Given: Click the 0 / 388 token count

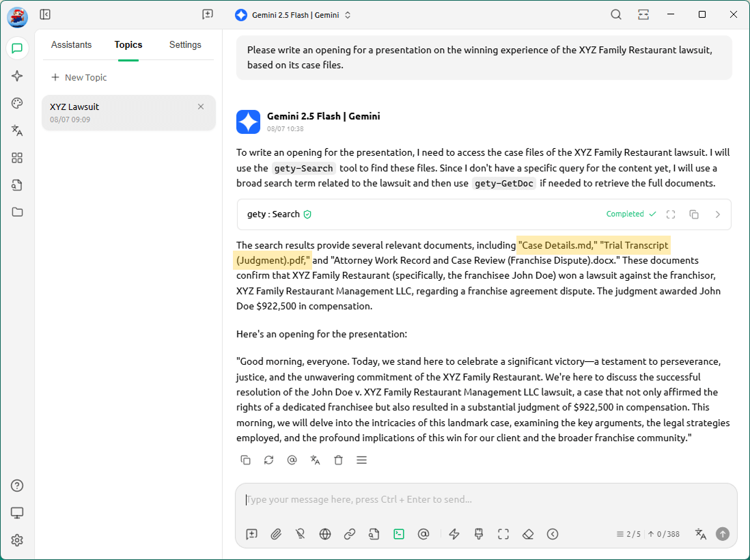Looking at the screenshot, I should pyautogui.click(x=664, y=534).
